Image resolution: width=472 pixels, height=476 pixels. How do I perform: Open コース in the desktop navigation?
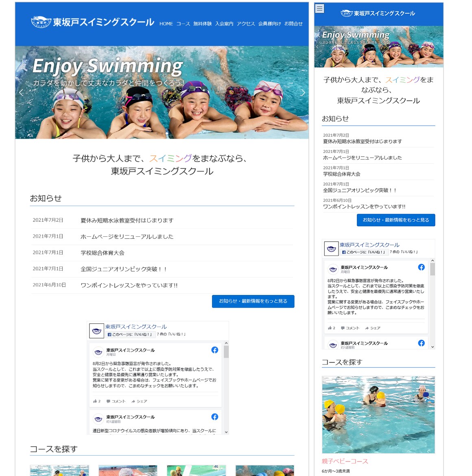click(x=184, y=24)
